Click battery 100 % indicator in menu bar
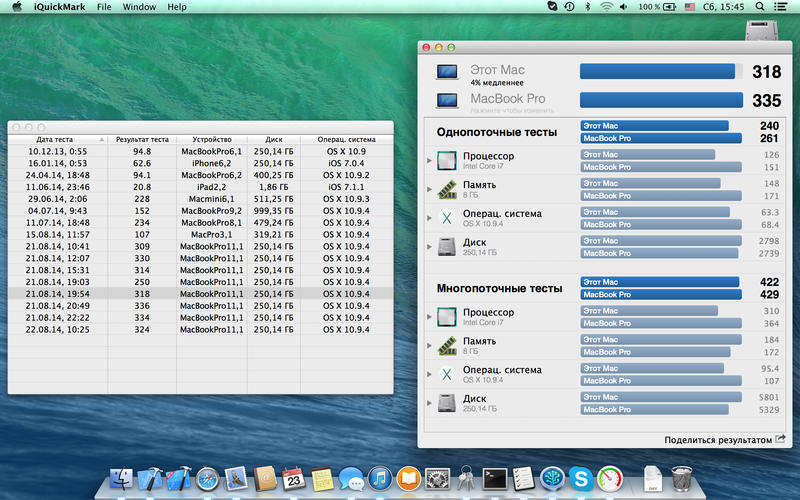Screen dimensions: 800x500 (657, 7)
